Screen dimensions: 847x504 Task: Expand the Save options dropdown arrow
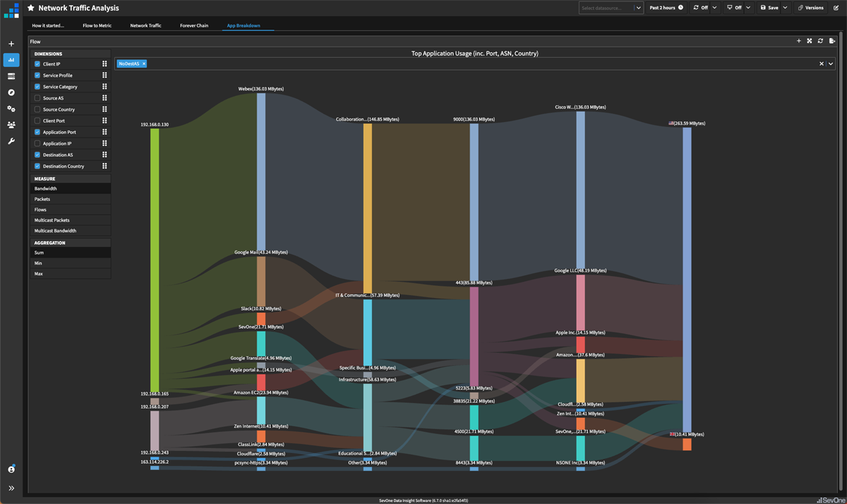785,8
